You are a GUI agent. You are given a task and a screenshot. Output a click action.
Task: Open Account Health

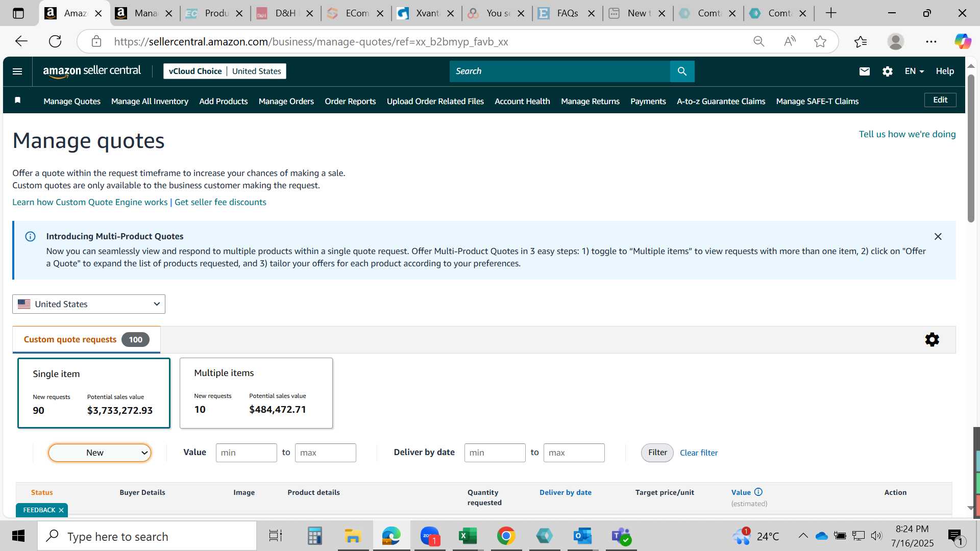[x=522, y=101]
